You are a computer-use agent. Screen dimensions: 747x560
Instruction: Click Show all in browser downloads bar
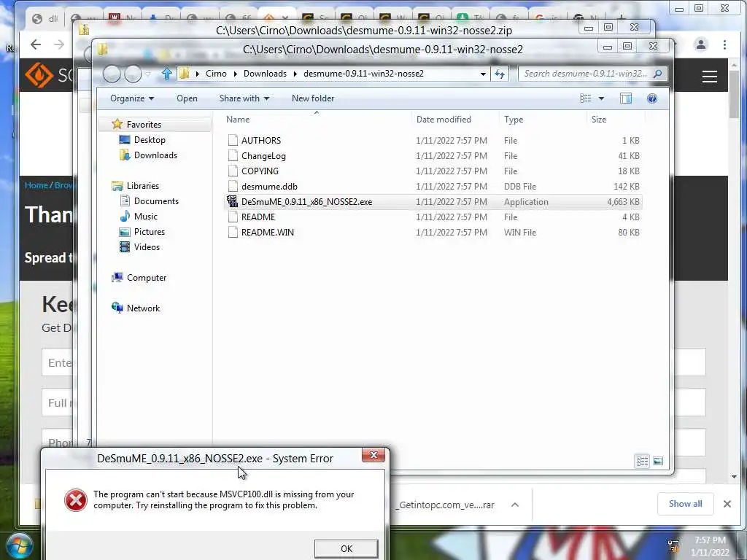click(x=685, y=504)
